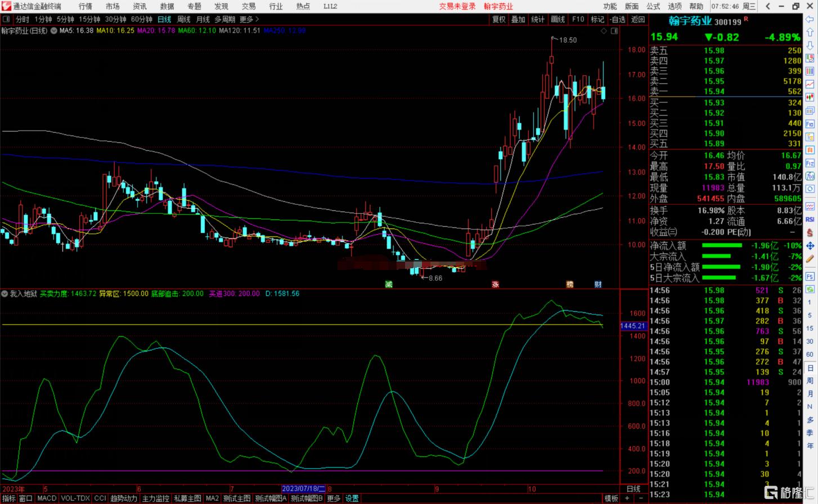Click the minus button next to 模板
818x504 pixels.
point(640,498)
